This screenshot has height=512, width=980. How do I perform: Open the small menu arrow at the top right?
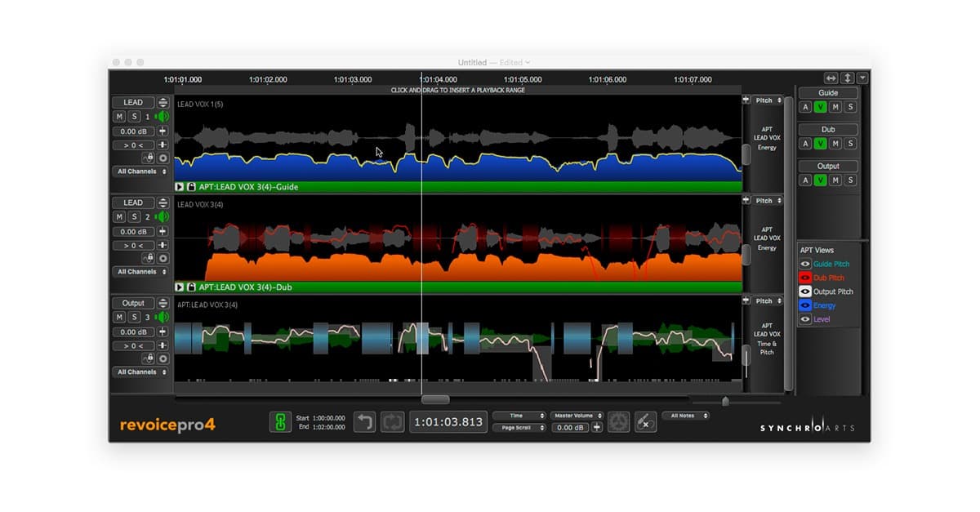[x=863, y=78]
